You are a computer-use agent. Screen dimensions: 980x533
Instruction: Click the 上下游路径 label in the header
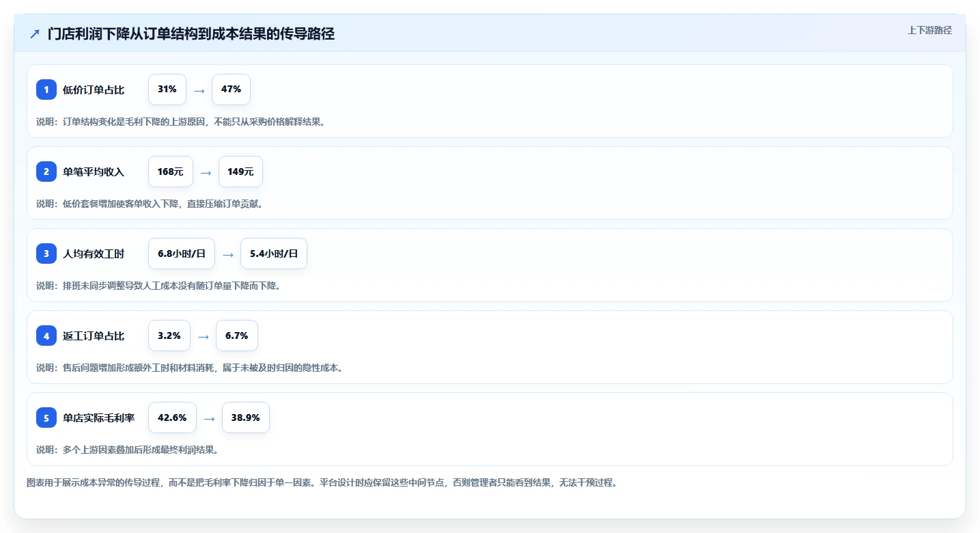click(929, 30)
